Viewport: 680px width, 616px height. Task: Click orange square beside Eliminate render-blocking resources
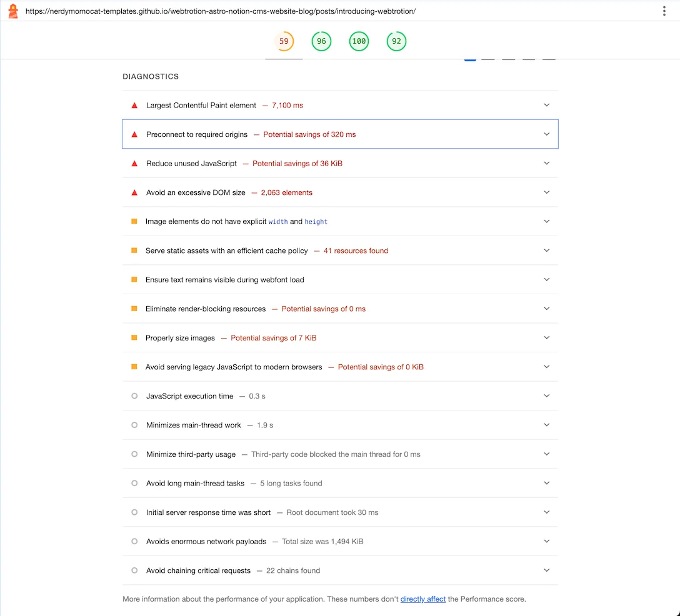point(134,309)
